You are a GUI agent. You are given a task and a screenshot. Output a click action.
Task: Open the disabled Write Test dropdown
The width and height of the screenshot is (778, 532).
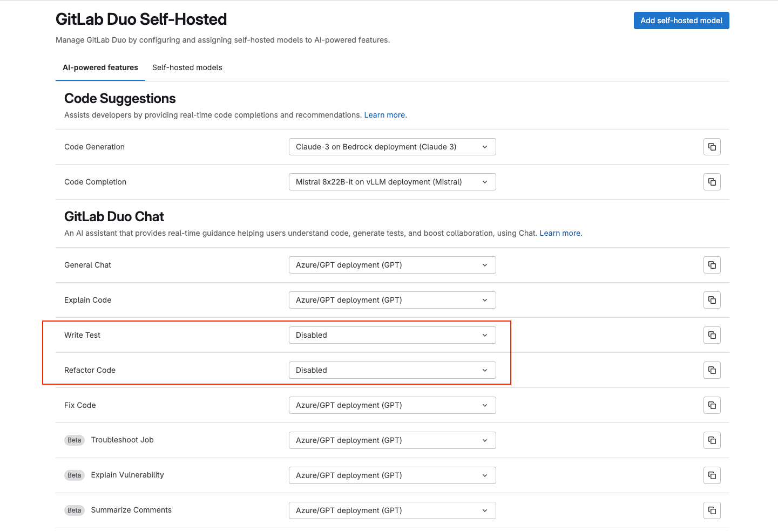392,335
